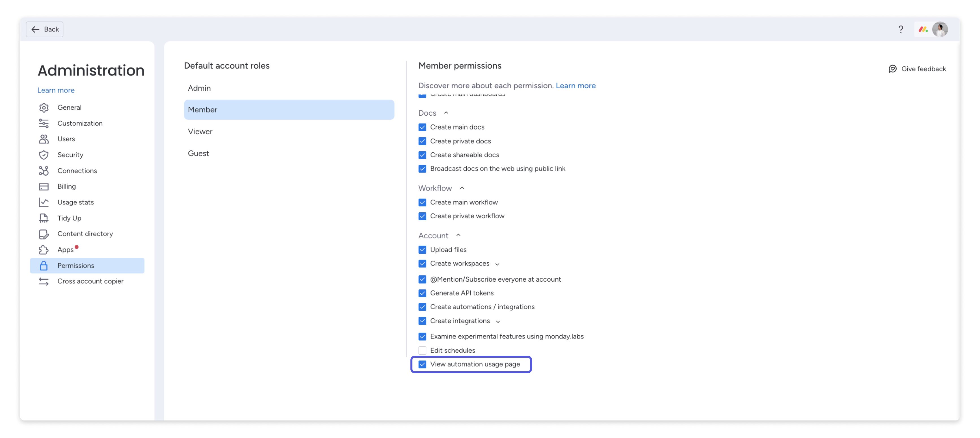Enable the Edit schedules permission
Screen dimensions: 980x438
pyautogui.click(x=422, y=350)
